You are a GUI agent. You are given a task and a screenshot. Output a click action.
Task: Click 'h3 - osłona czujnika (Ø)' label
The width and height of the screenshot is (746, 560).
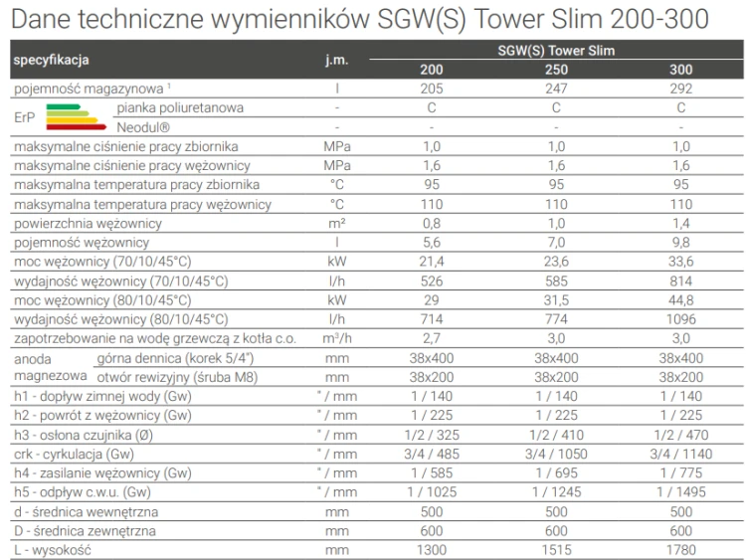pyautogui.click(x=84, y=436)
